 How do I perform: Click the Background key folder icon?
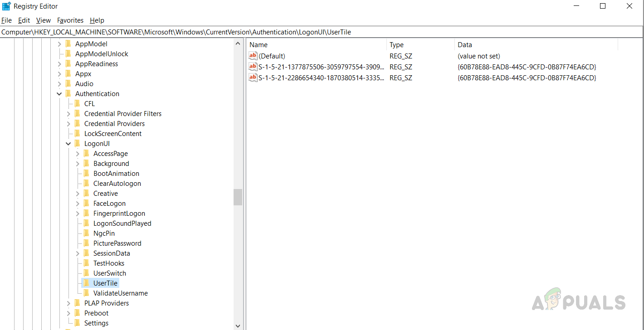87,164
